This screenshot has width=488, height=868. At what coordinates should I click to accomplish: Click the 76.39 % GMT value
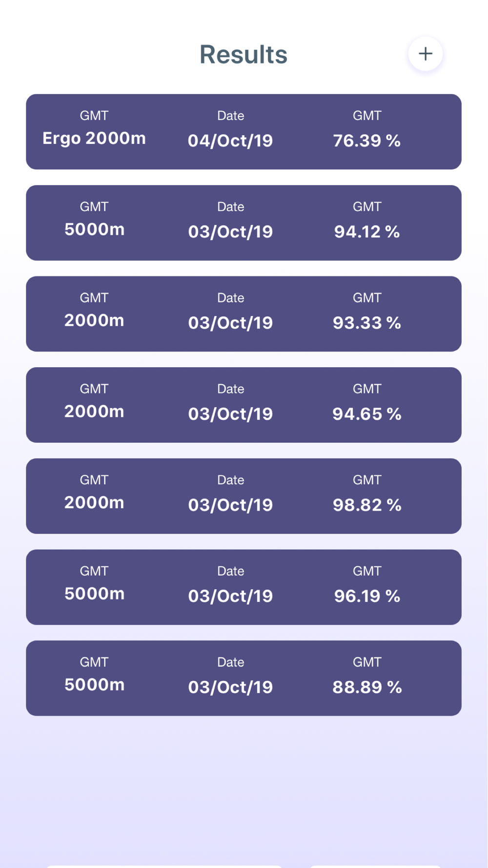tap(367, 141)
